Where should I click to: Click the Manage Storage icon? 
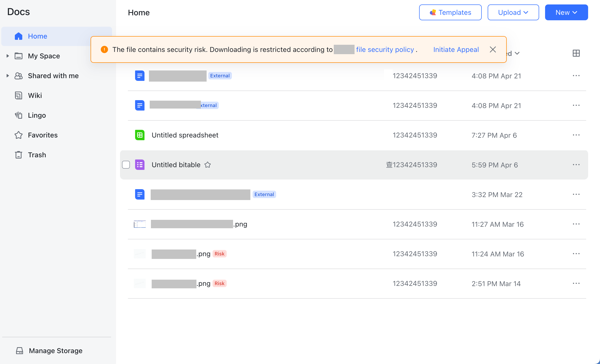tap(20, 350)
